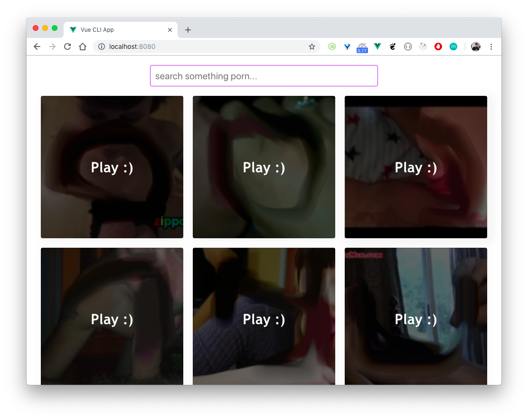Image resolution: width=528 pixels, height=420 pixels.
Task: Close the Vue CLI App tab
Action: 170,30
